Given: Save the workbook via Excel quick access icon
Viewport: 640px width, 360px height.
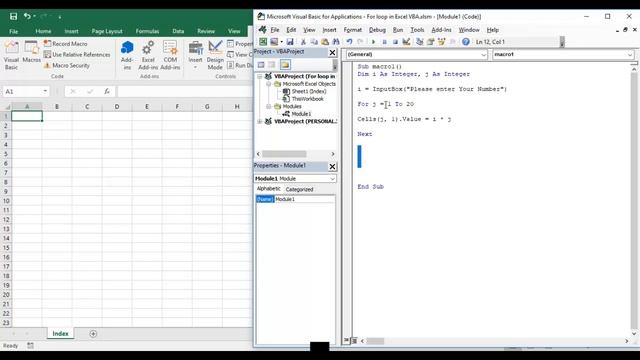Looking at the screenshot, I should (13, 16).
